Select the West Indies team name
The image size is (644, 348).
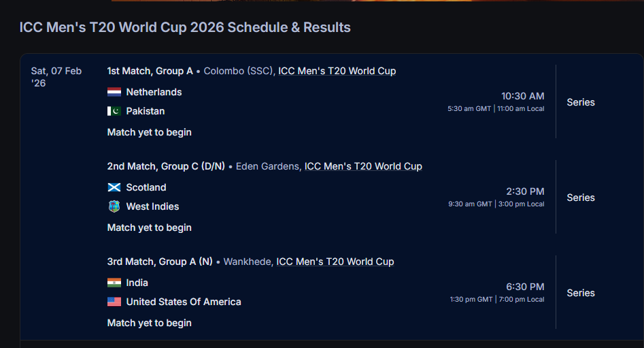point(152,206)
